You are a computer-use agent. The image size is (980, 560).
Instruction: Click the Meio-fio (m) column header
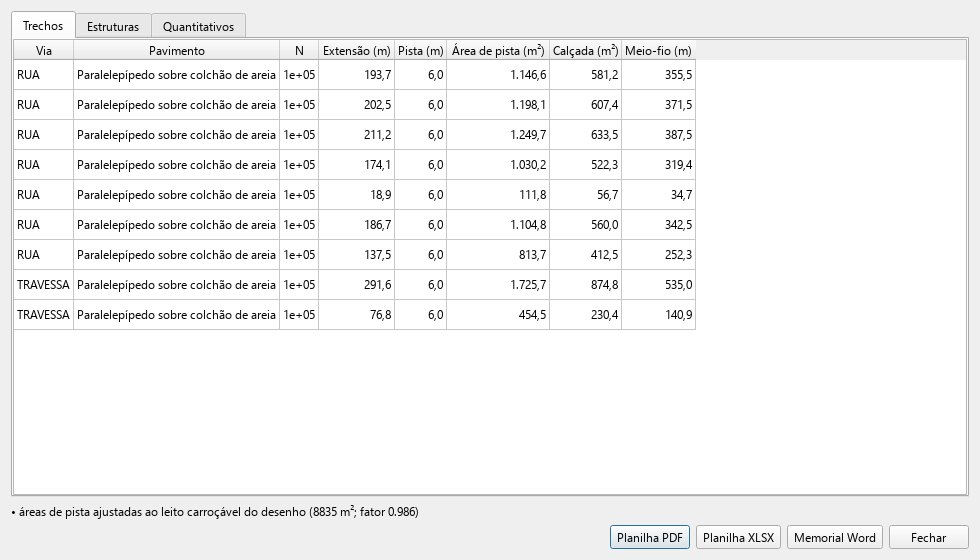(658, 51)
